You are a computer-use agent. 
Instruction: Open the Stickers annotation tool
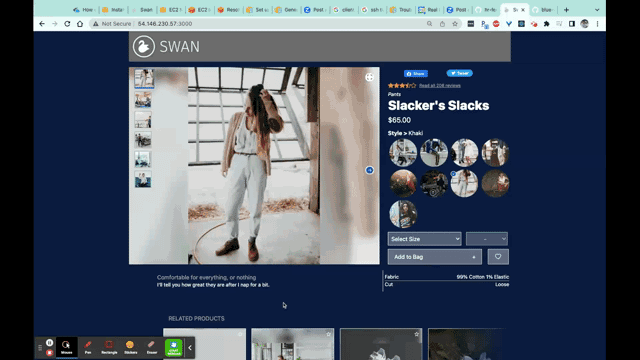pos(130,347)
